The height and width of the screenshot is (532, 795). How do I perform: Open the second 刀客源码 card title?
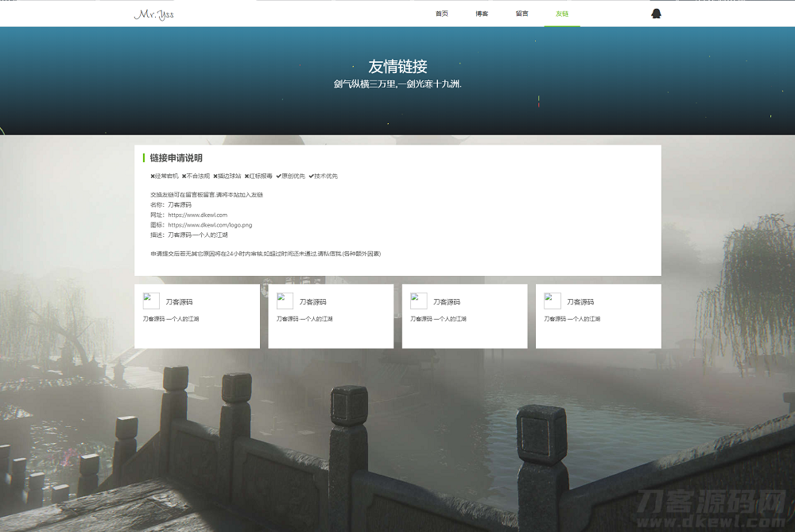(312, 302)
